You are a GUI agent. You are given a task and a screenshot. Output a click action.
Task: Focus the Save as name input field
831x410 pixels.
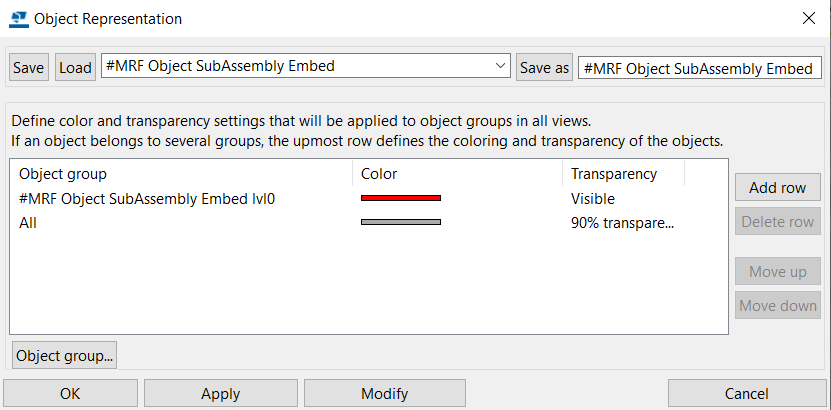tap(700, 68)
